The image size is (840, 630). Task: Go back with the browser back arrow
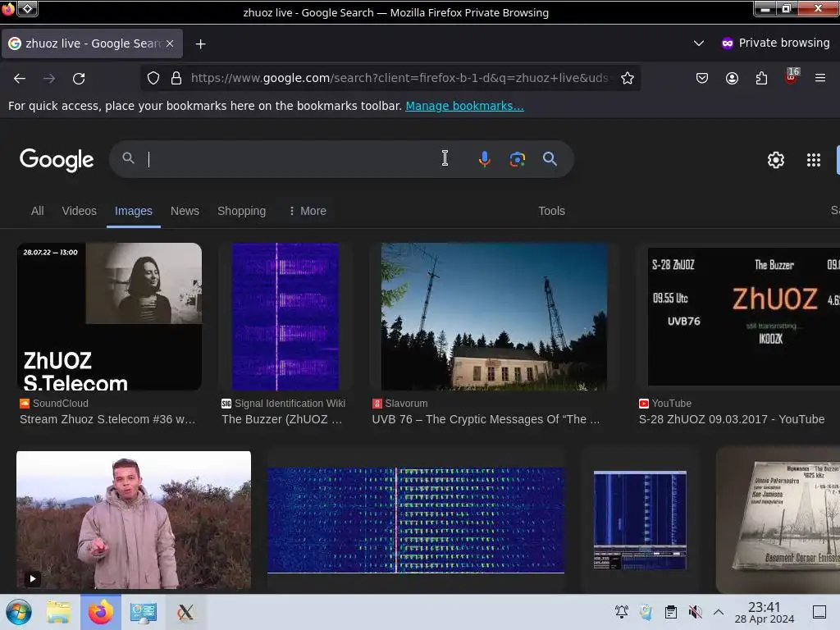point(20,79)
